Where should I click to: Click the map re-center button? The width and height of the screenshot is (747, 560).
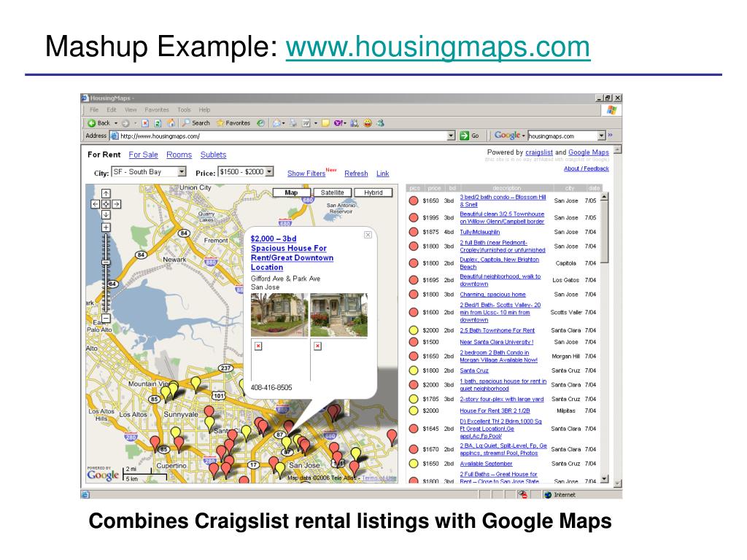pos(106,204)
